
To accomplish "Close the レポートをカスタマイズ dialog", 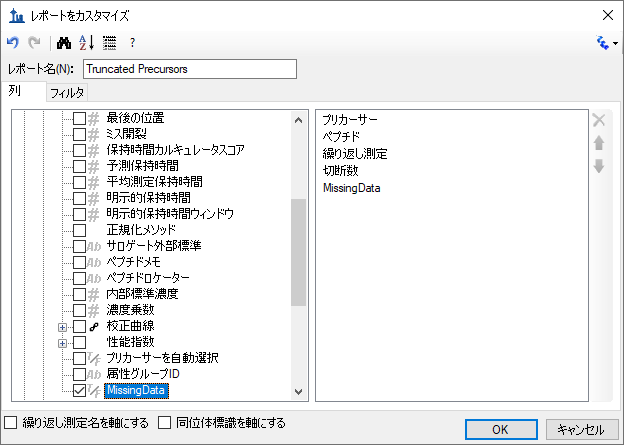I will pyautogui.click(x=608, y=16).
